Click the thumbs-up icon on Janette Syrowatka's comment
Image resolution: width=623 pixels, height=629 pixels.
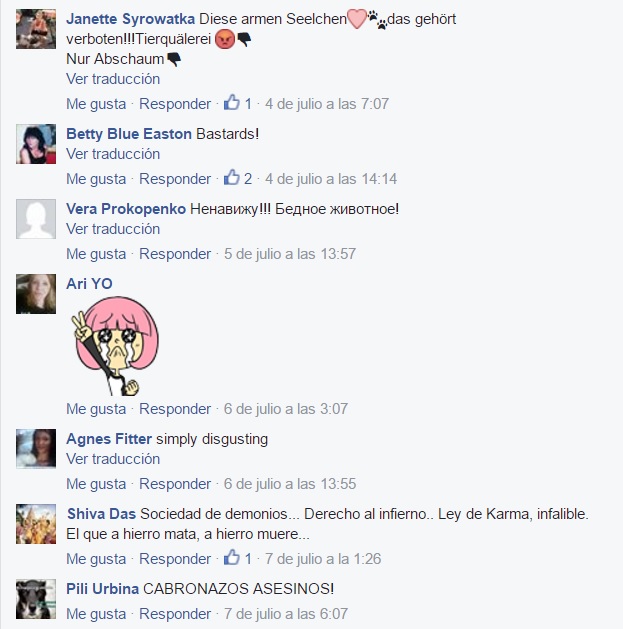(231, 103)
